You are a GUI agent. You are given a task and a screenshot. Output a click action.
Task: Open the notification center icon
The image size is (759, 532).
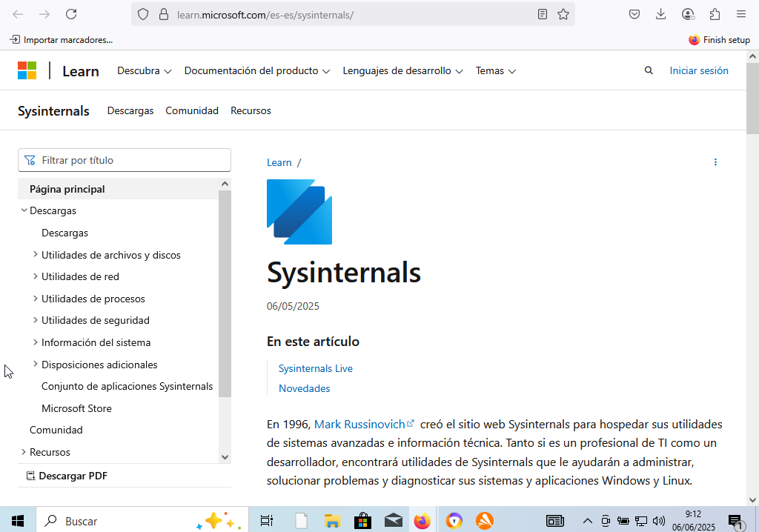point(735,521)
